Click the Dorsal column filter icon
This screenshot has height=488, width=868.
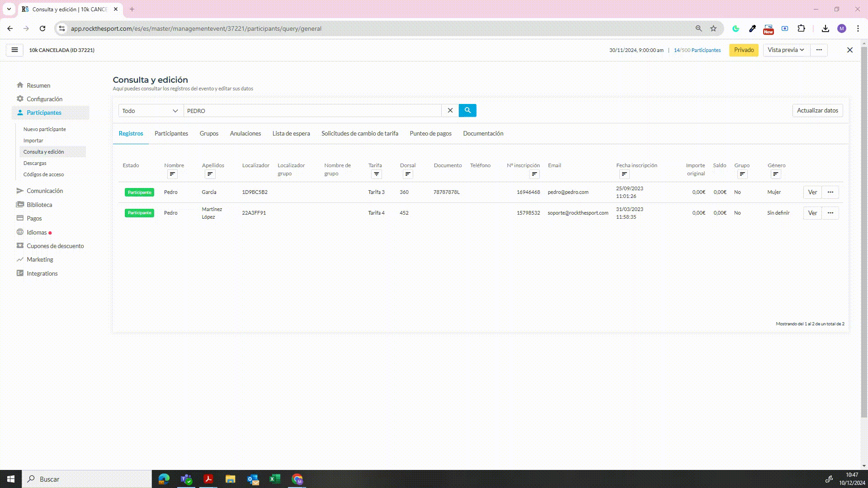point(408,174)
